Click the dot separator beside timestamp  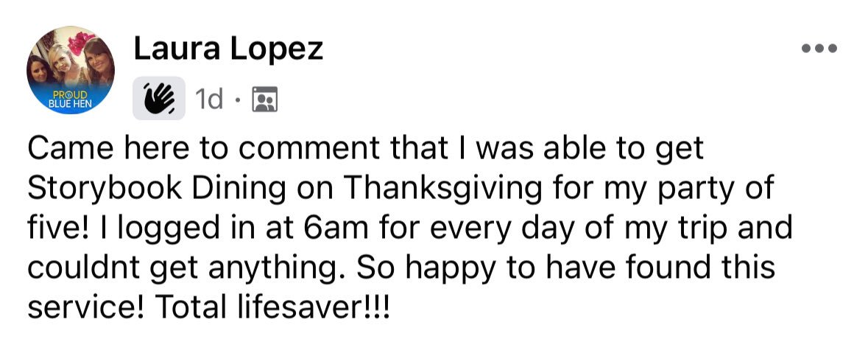pyautogui.click(x=237, y=100)
